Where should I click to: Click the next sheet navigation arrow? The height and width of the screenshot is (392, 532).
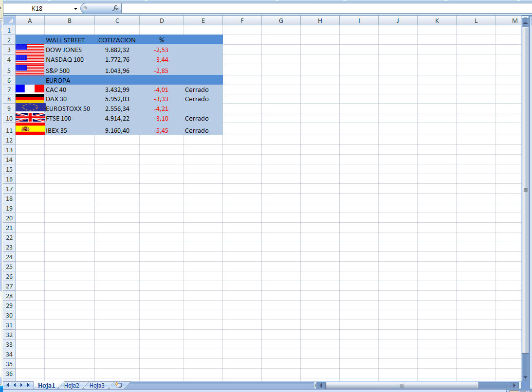(22, 385)
